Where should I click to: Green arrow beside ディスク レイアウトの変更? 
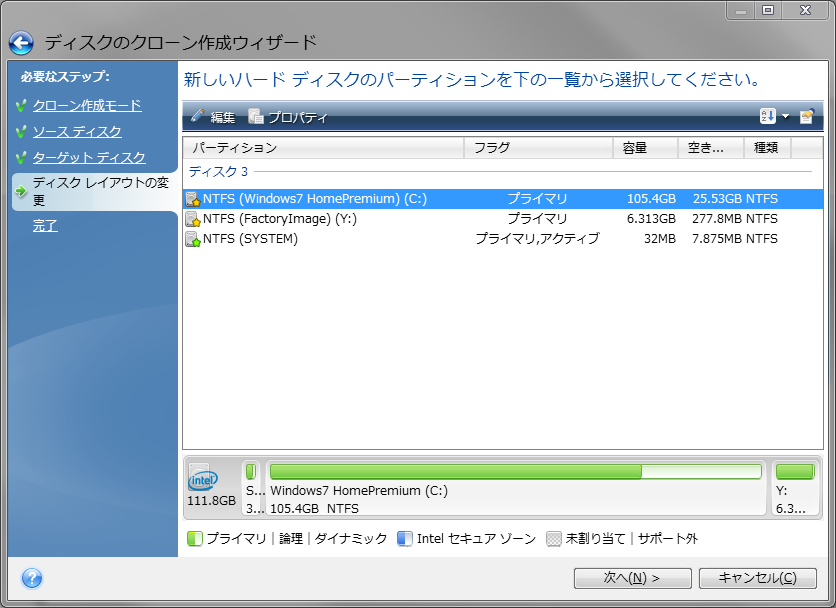click(x=21, y=191)
